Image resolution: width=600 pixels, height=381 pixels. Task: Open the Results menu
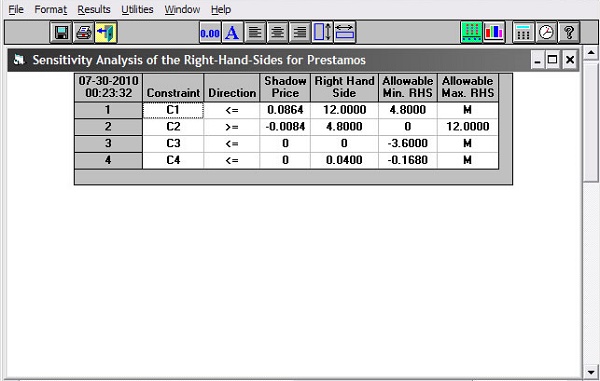[x=94, y=10]
